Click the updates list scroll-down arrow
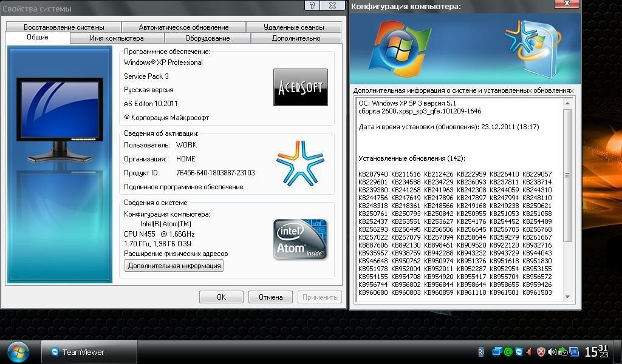 567,297
